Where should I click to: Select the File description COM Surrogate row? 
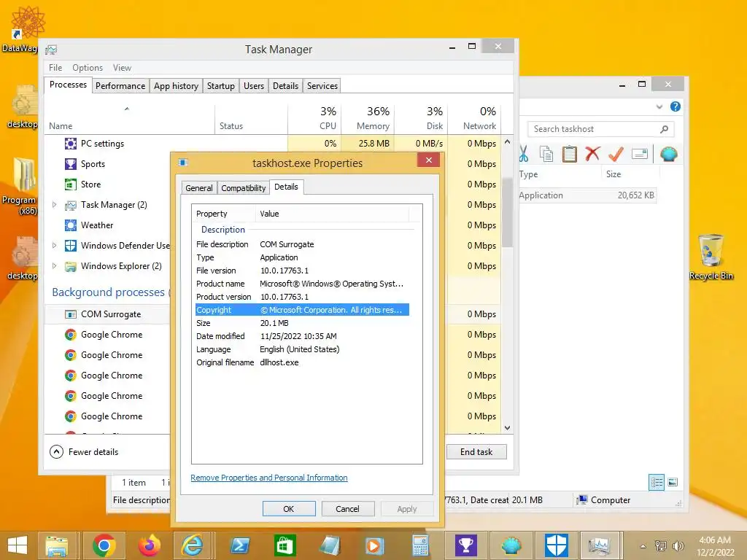(x=302, y=244)
